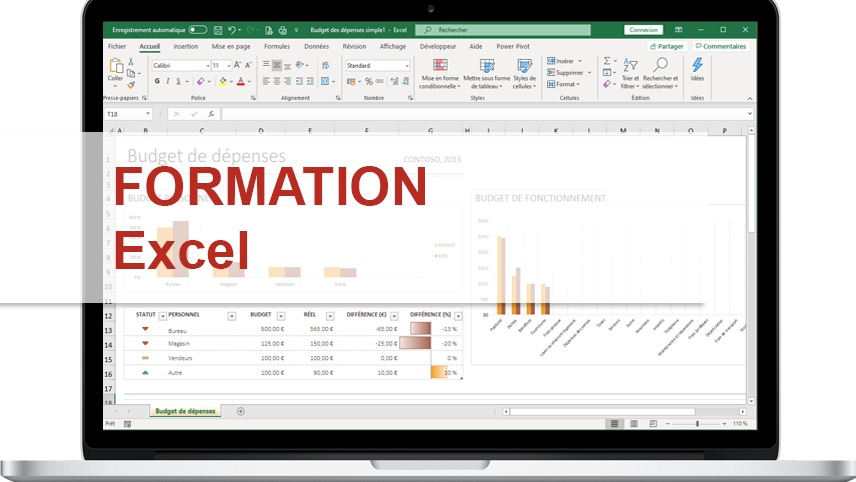
Task: Click the Save icon in title bar
Action: point(218,30)
